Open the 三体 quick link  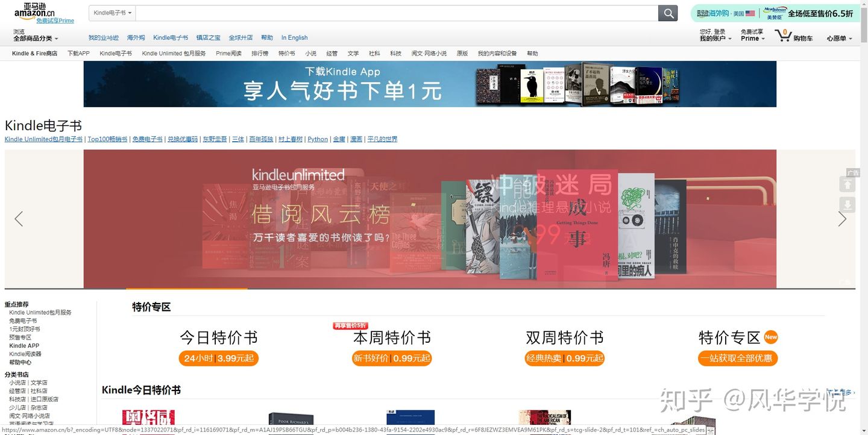point(238,139)
